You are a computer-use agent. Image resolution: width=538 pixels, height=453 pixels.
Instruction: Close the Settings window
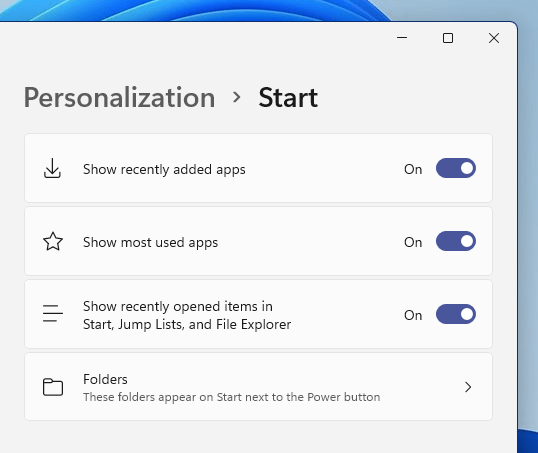[x=494, y=38]
